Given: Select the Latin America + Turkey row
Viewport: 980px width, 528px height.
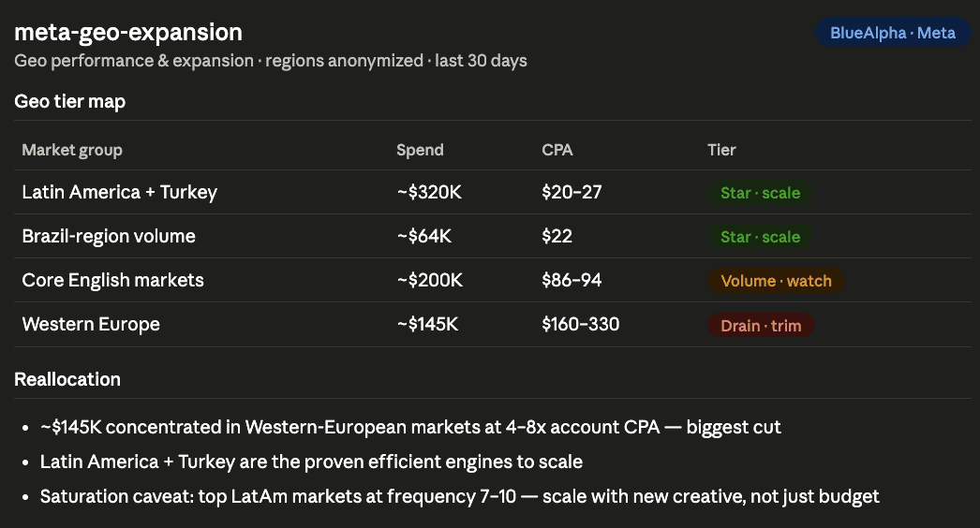Looking at the screenshot, I should click(493, 193).
